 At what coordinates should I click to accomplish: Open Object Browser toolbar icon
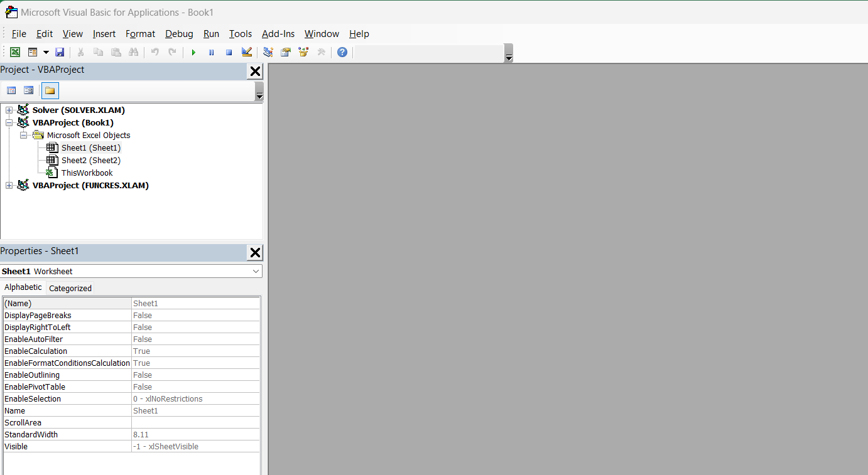pos(303,52)
